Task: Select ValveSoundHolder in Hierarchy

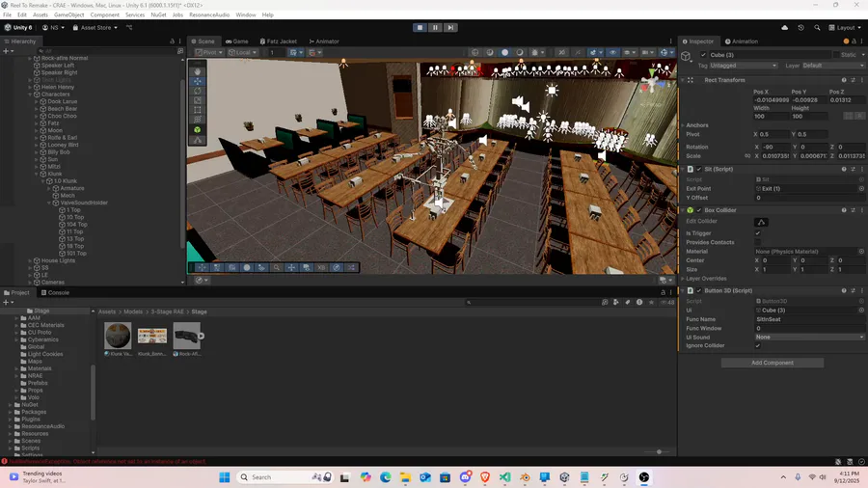Action: tap(84, 203)
